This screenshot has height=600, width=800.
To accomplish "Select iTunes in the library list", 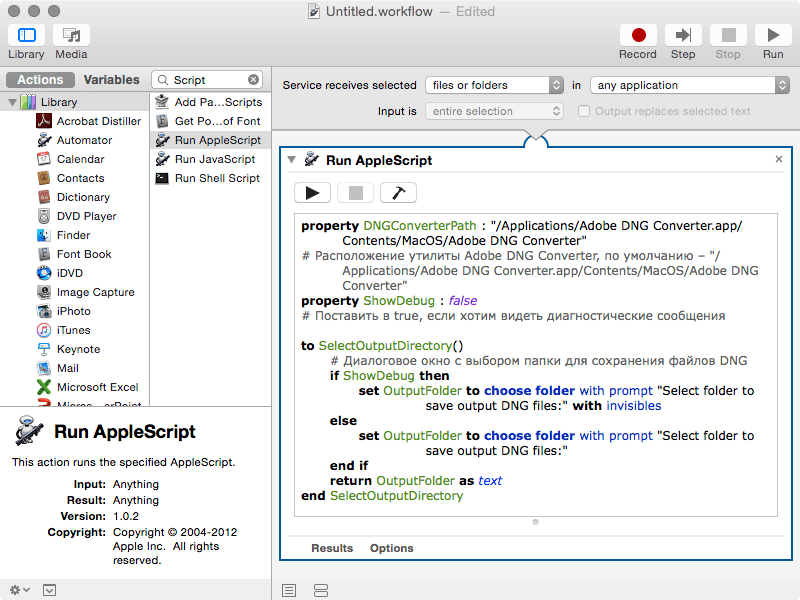I will [x=63, y=330].
